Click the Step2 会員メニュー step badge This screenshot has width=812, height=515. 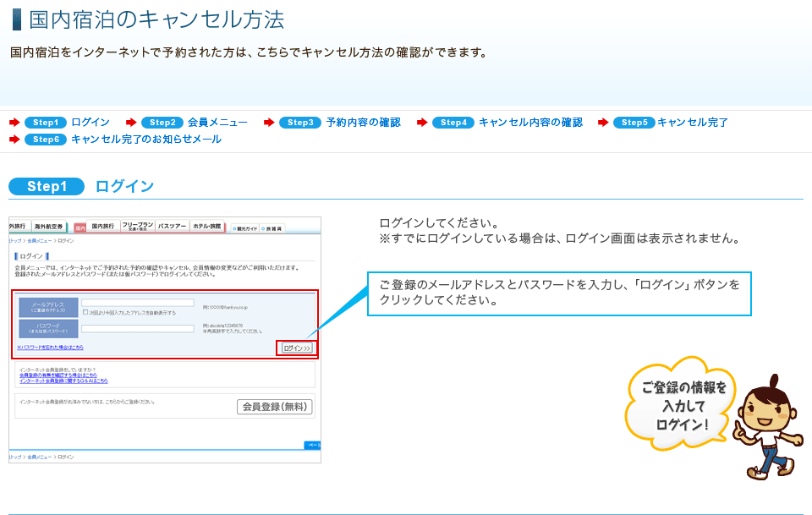[x=162, y=124]
